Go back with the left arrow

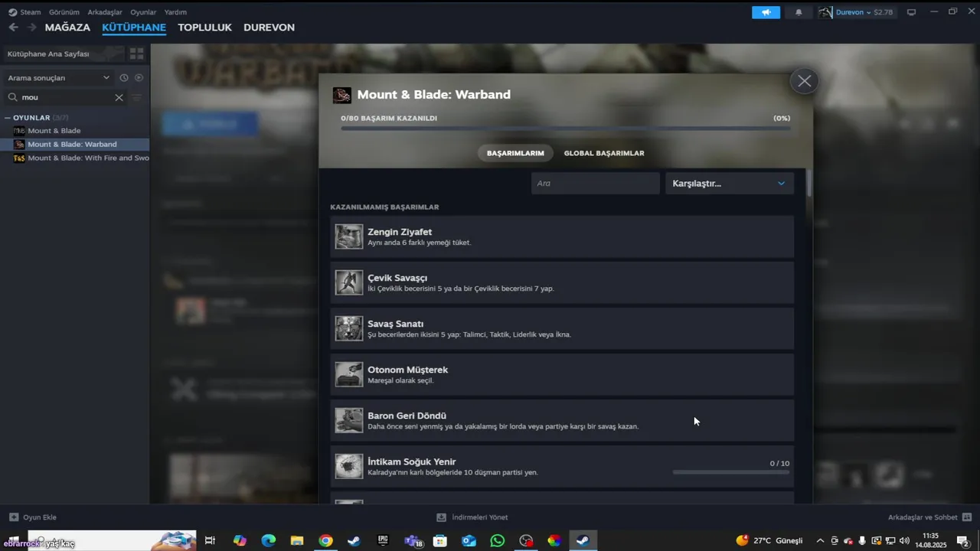click(x=13, y=28)
